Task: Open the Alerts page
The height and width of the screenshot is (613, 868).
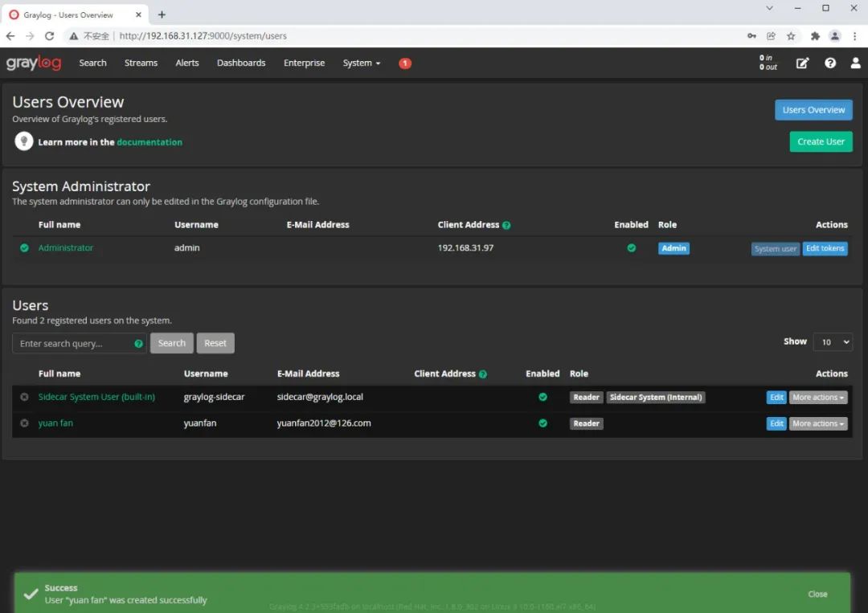Action: click(x=187, y=63)
